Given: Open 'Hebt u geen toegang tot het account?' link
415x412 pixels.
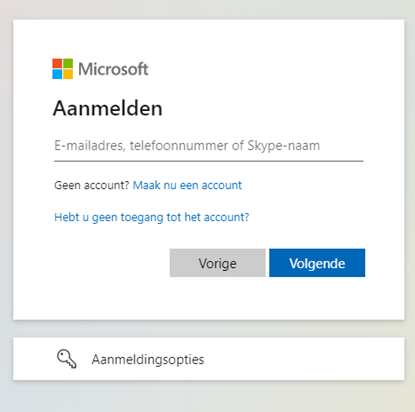Looking at the screenshot, I should click(x=152, y=217).
